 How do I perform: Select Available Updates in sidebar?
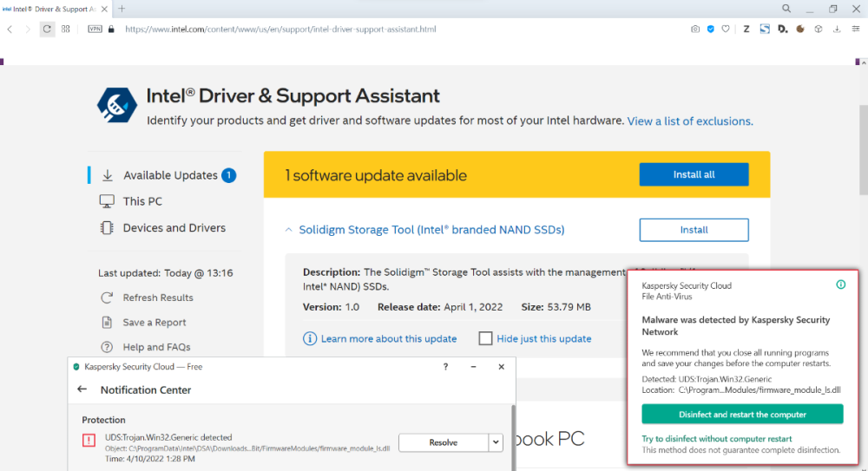(170, 175)
